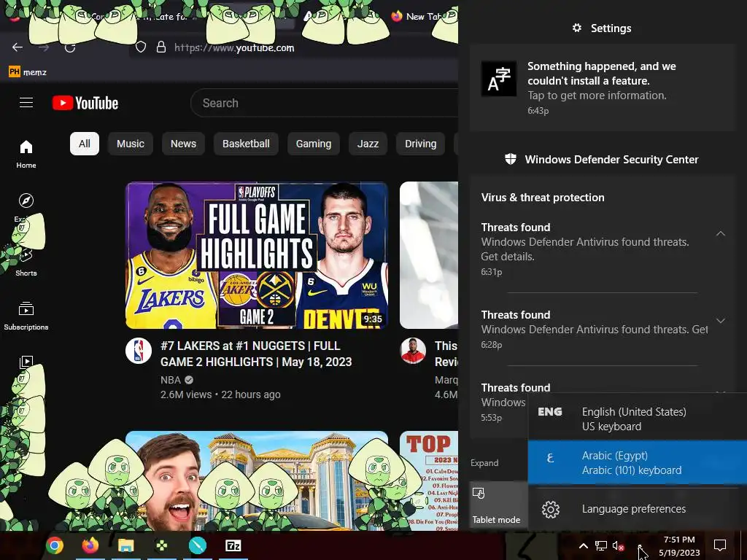Open the NBA channel name link

[171, 380]
